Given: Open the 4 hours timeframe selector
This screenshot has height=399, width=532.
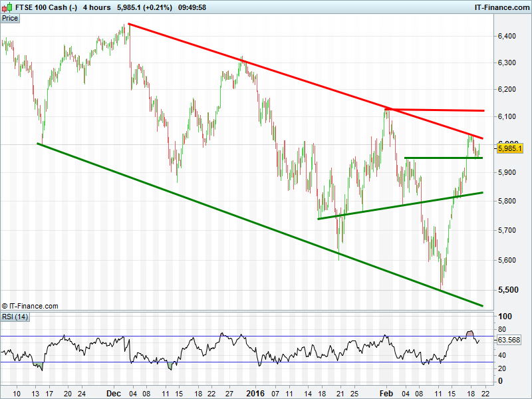Looking at the screenshot, I should click(97, 7).
